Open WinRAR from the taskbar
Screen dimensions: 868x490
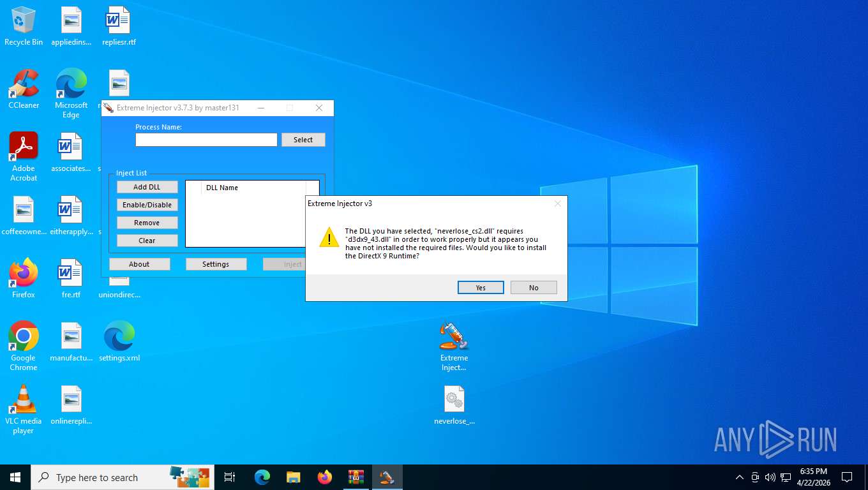[355, 477]
